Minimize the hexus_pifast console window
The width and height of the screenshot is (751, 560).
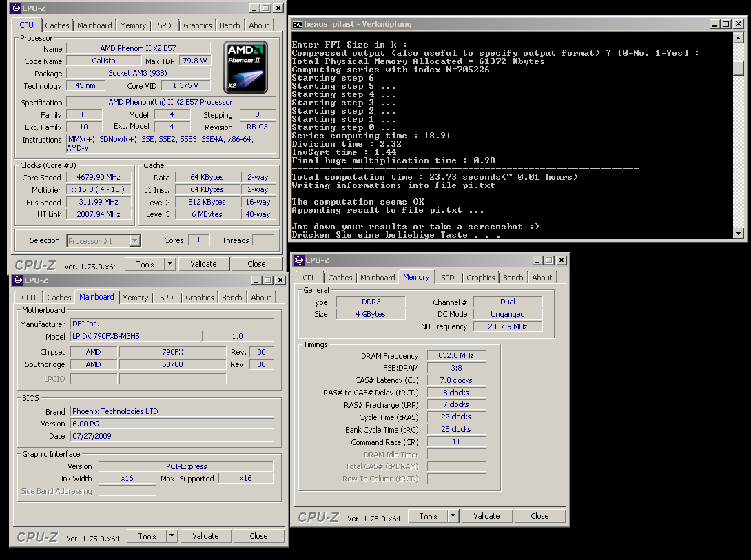714,24
